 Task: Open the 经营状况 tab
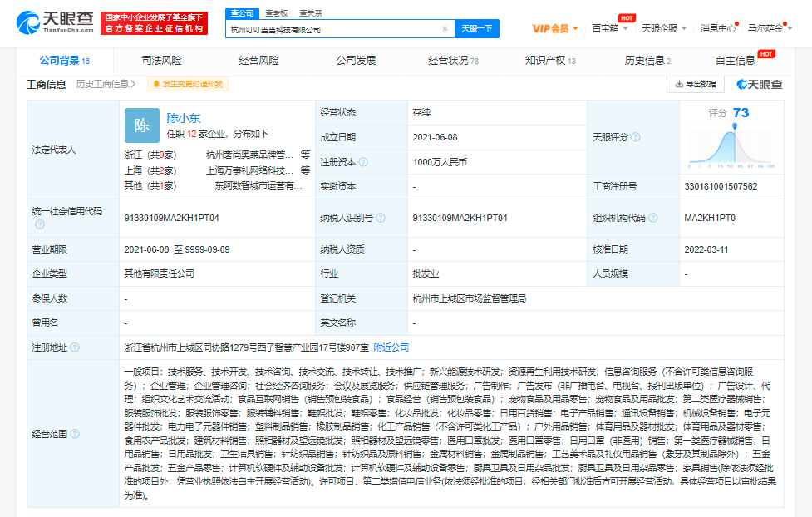click(x=453, y=61)
